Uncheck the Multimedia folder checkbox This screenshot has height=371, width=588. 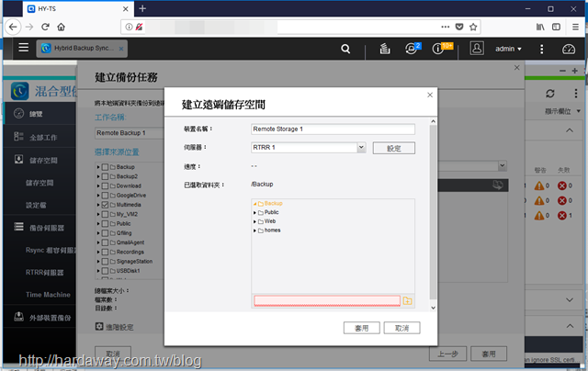[x=105, y=205]
